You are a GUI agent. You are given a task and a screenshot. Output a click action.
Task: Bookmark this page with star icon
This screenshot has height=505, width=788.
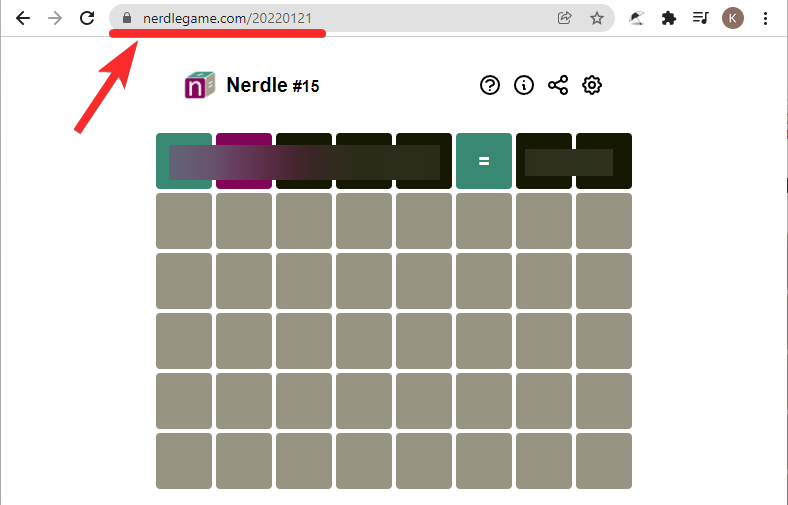[x=597, y=18]
